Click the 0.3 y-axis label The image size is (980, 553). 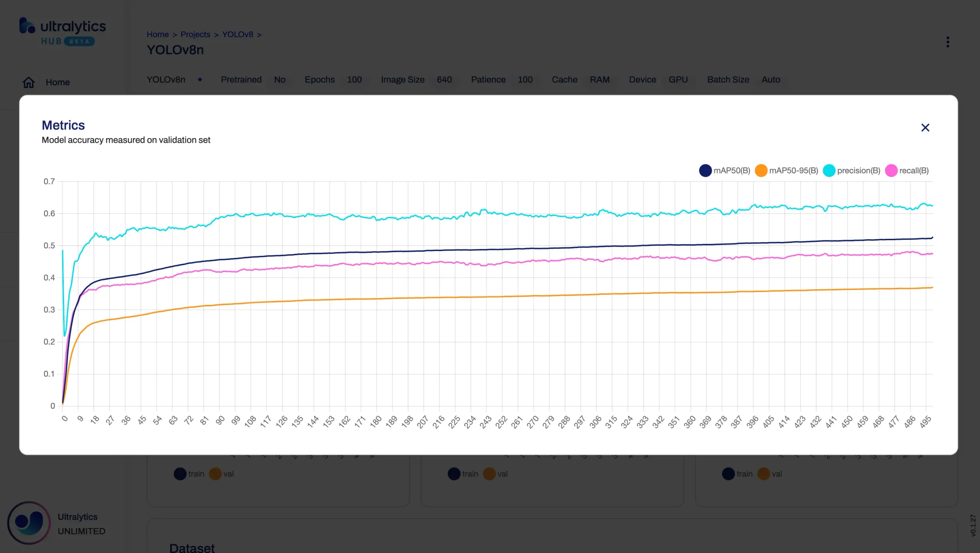pyautogui.click(x=49, y=310)
